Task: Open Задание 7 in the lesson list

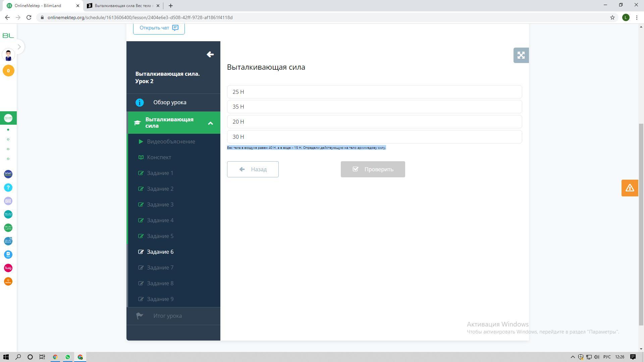Action: point(160,267)
